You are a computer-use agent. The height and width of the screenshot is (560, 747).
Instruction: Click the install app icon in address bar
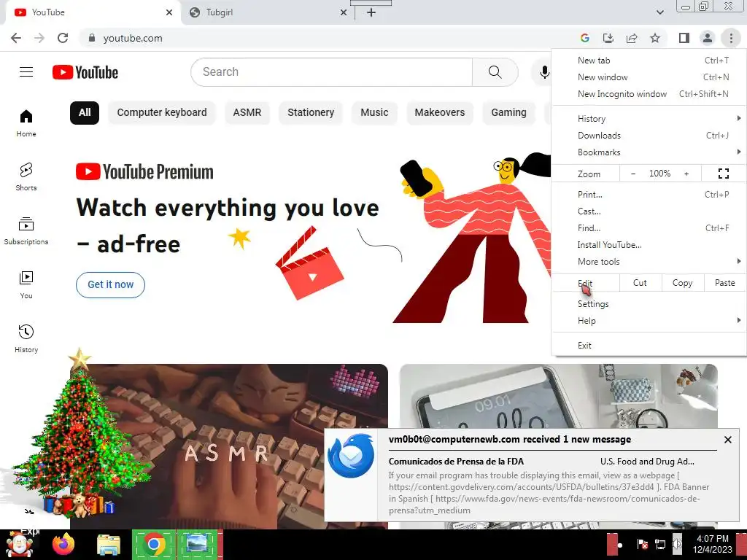point(608,38)
